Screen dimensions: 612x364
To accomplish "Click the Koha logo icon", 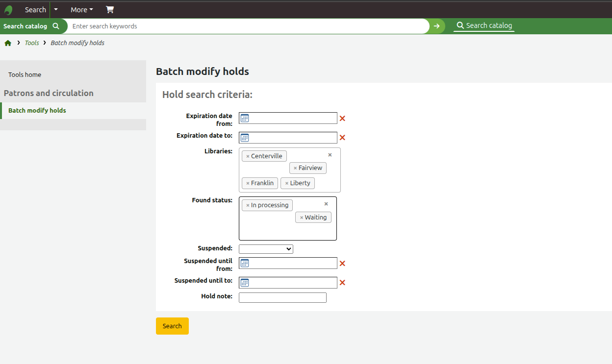I will [x=8, y=10].
